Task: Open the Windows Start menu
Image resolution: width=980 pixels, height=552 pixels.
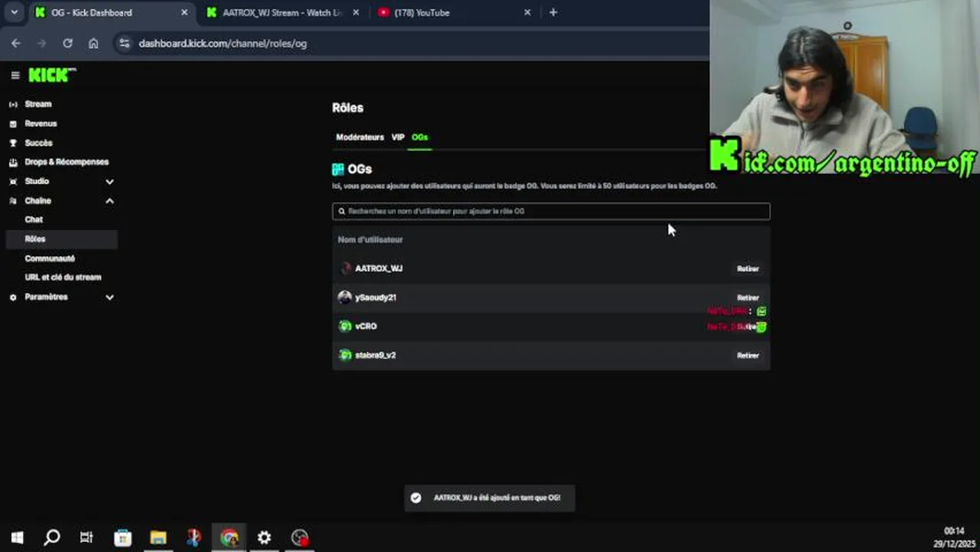Action: (x=17, y=538)
